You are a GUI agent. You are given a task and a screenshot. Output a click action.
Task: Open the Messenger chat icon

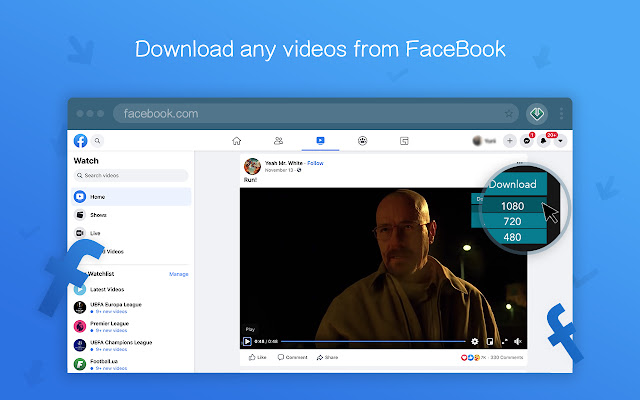527,141
